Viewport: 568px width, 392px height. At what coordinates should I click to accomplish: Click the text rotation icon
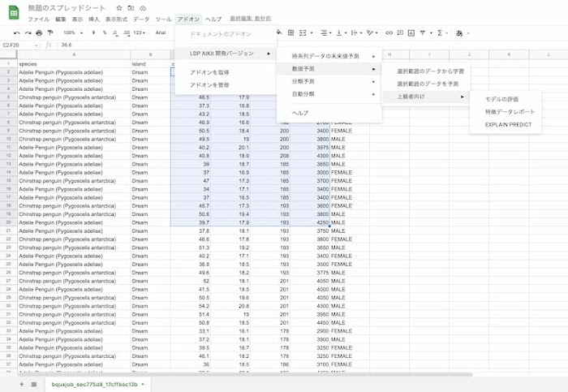(x=369, y=33)
